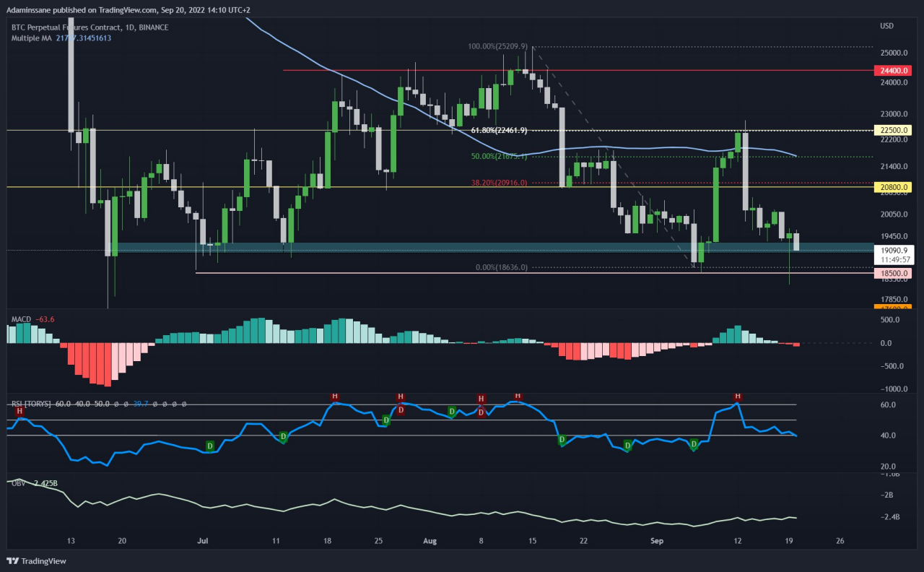The width and height of the screenshot is (924, 572).
Task: Click the current price label 19090.9
Action: [x=893, y=250]
